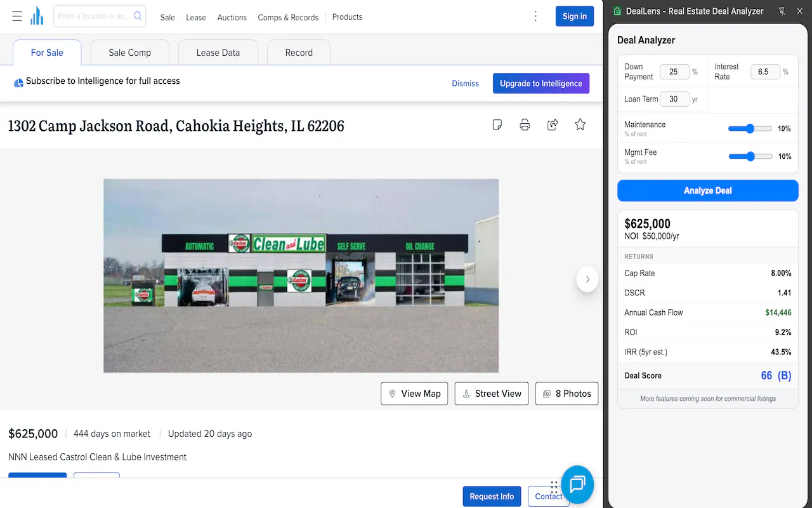Open the hamburger navigation menu
Image resolution: width=812 pixels, height=508 pixels.
point(17,17)
